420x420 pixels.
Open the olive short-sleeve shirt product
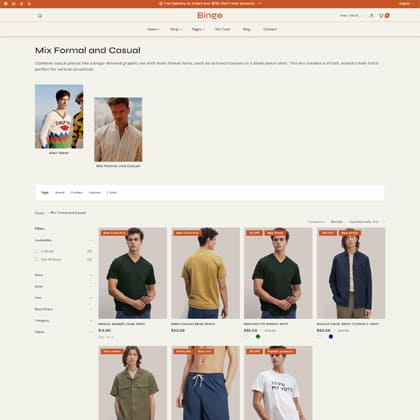133,383
